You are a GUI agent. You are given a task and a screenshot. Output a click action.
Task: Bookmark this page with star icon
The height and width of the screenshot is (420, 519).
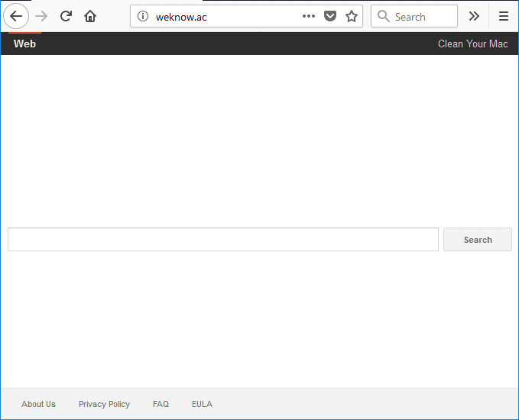click(352, 16)
